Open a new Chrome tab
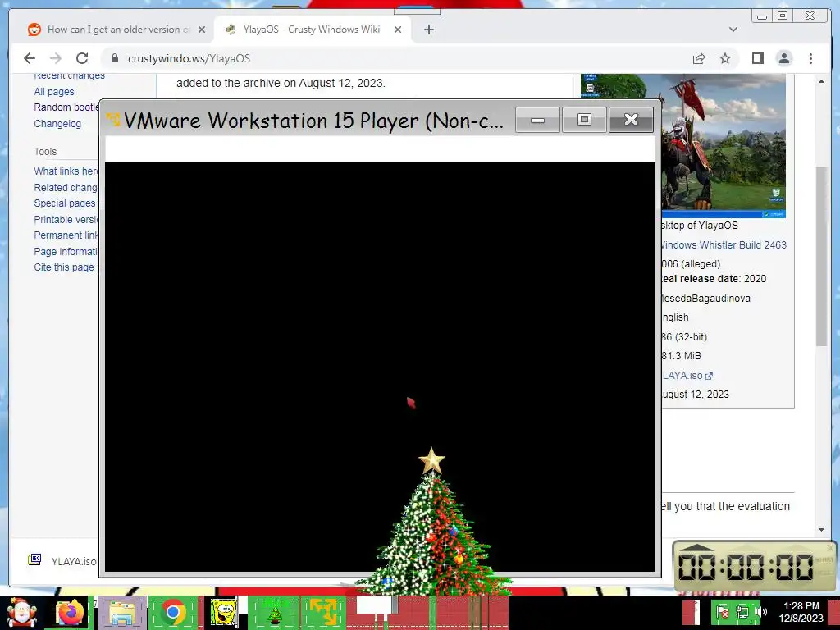 428,30
